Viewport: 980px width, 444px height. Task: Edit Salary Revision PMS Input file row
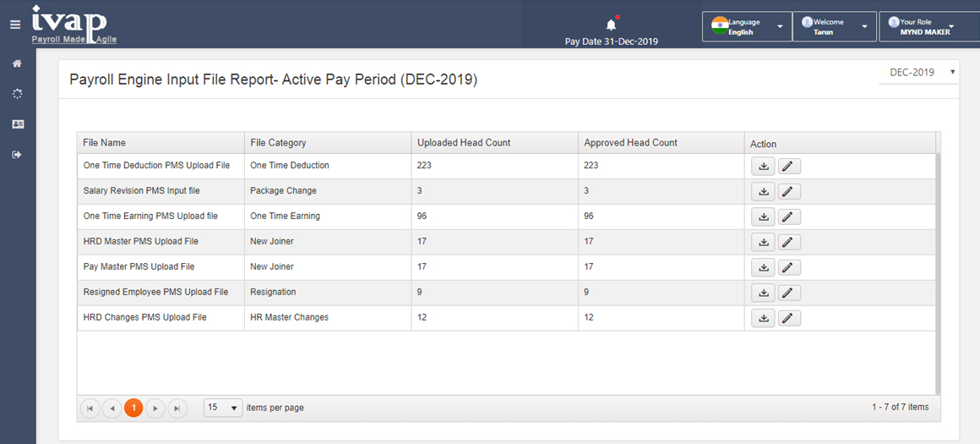789,191
